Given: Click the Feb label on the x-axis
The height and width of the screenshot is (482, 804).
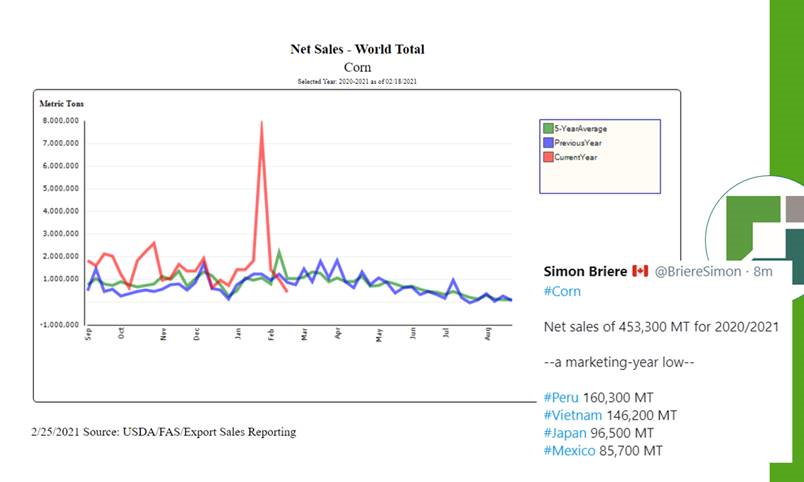Looking at the screenshot, I should pyautogui.click(x=272, y=335).
